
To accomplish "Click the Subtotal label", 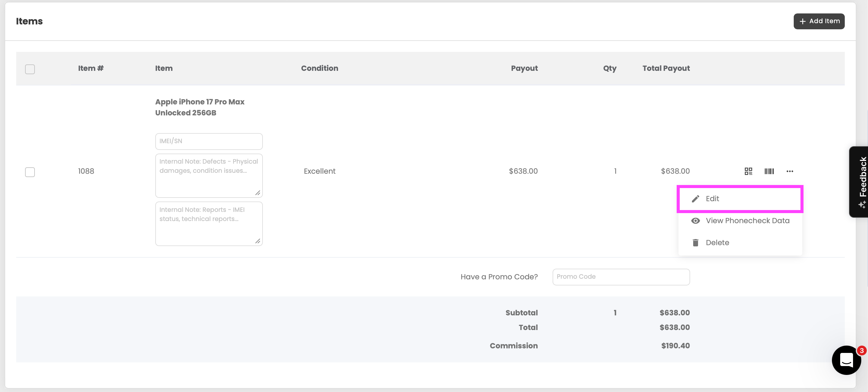I will (x=521, y=313).
